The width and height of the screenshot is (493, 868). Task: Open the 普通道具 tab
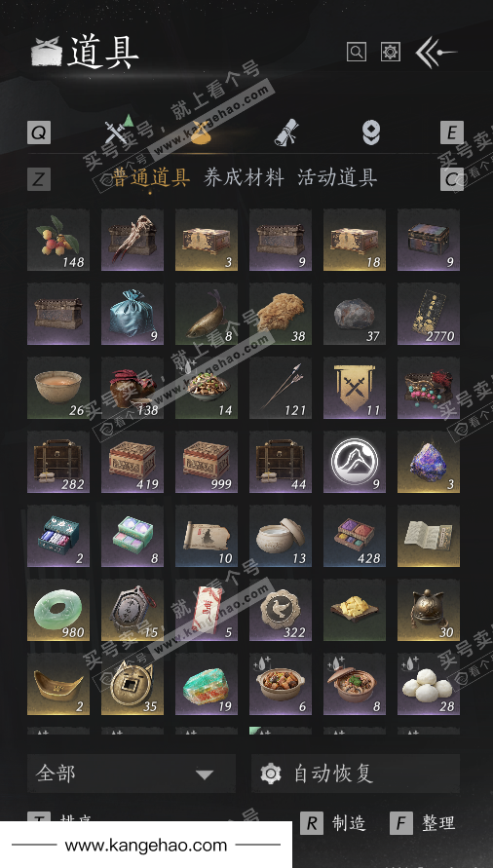point(151,177)
